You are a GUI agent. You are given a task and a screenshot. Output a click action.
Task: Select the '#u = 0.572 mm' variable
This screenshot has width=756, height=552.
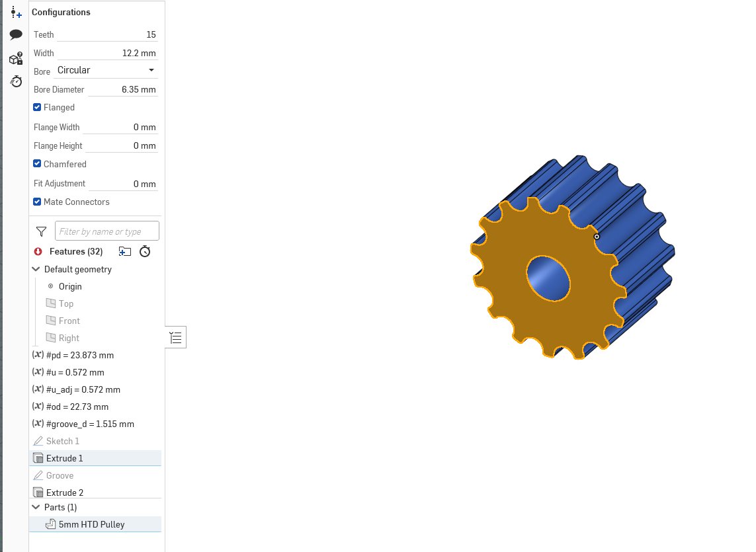click(75, 372)
